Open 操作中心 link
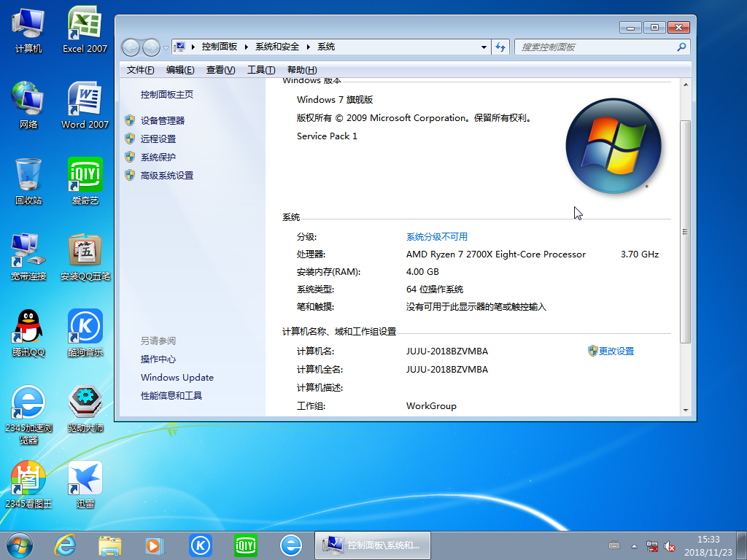The image size is (747, 560). point(158,359)
